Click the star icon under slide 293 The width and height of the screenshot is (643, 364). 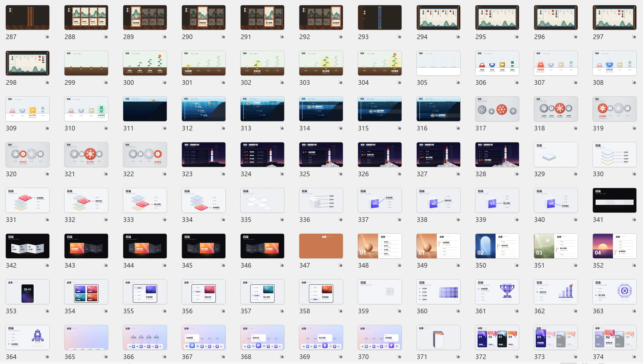[399, 37]
